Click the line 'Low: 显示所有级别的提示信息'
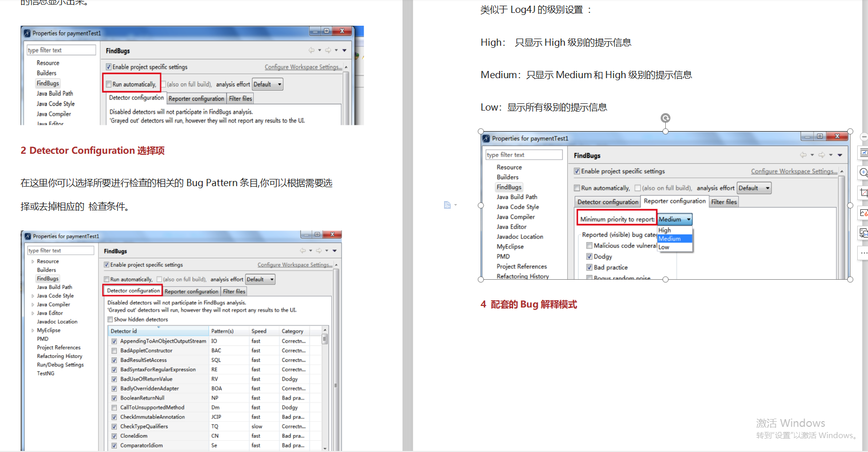This screenshot has height=452, width=868. point(544,107)
